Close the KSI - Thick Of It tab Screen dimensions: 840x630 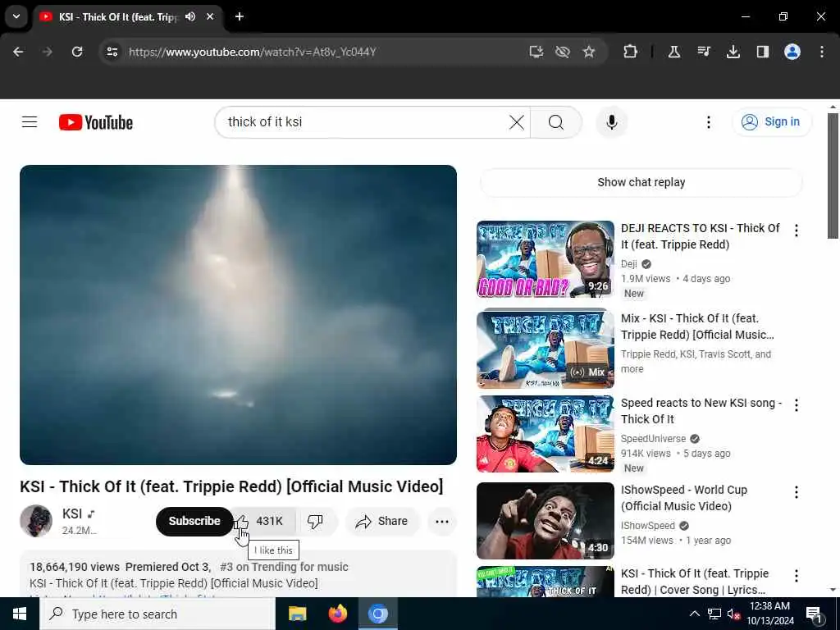[x=210, y=16]
